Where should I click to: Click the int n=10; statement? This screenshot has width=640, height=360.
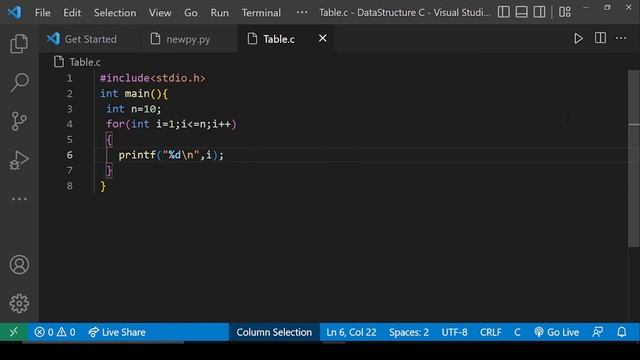pos(133,109)
